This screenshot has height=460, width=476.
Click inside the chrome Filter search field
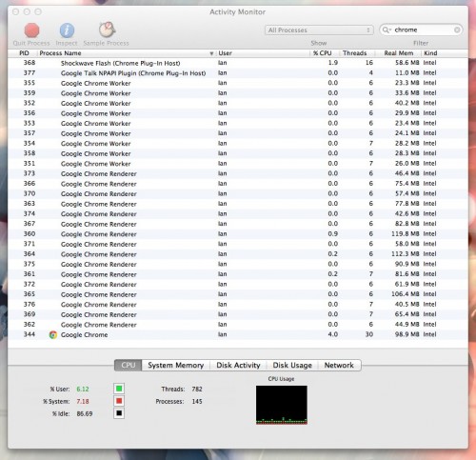[x=422, y=30]
